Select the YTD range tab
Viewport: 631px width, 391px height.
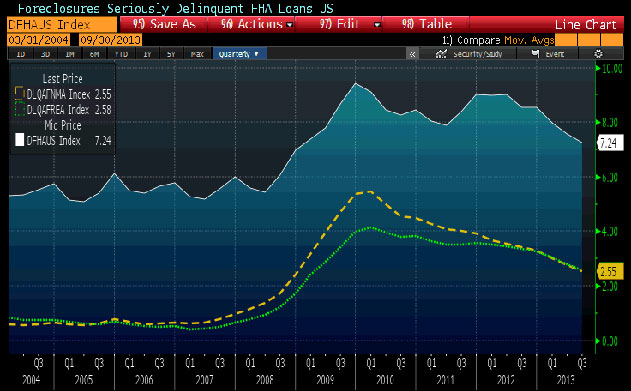click(x=121, y=54)
